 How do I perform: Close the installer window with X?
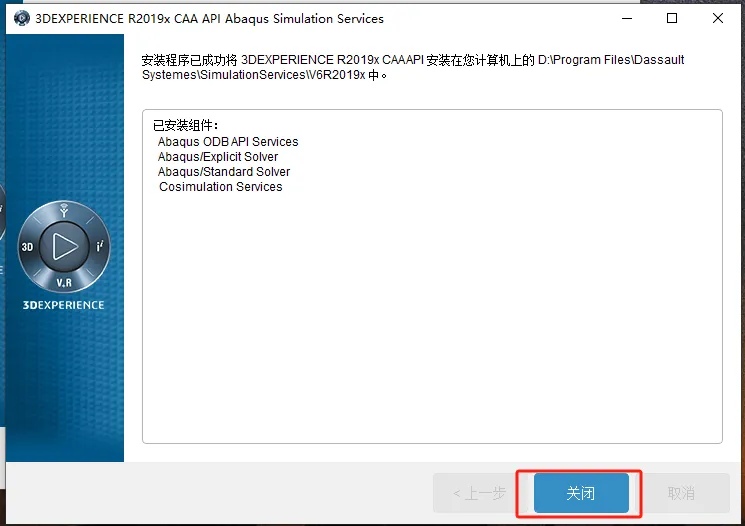pyautogui.click(x=718, y=19)
